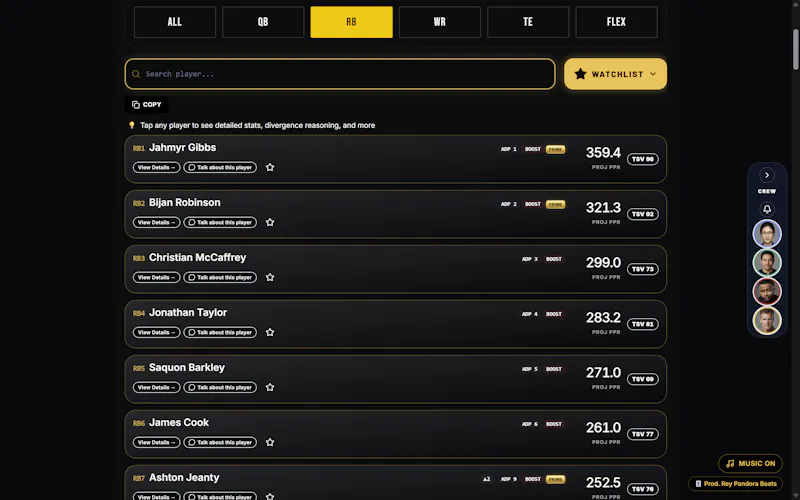Click the PRIME badge on Bijan Robinson
The image size is (800, 500).
[555, 205]
